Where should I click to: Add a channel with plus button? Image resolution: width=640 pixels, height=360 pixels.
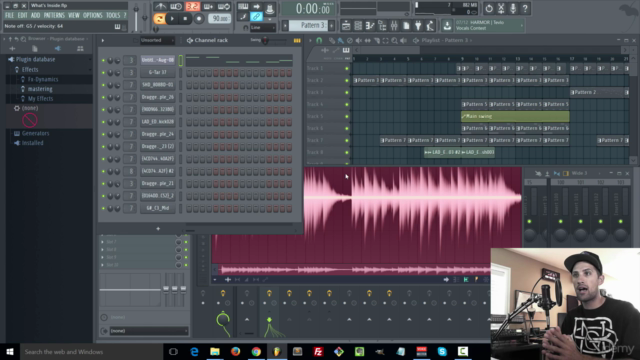[x=158, y=229]
